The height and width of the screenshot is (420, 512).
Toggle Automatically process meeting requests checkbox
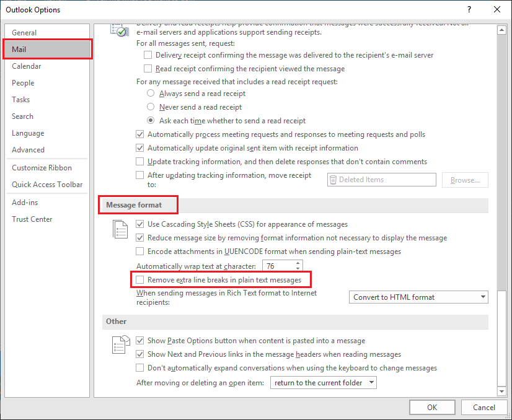click(139, 134)
